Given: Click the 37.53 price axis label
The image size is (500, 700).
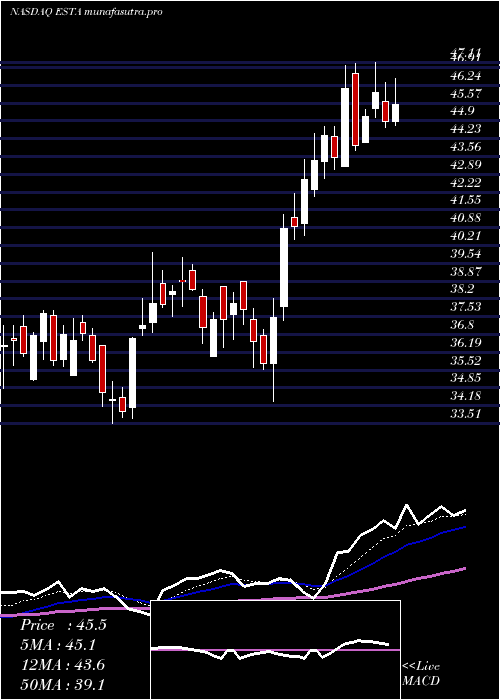Looking at the screenshot, I should (466, 307).
